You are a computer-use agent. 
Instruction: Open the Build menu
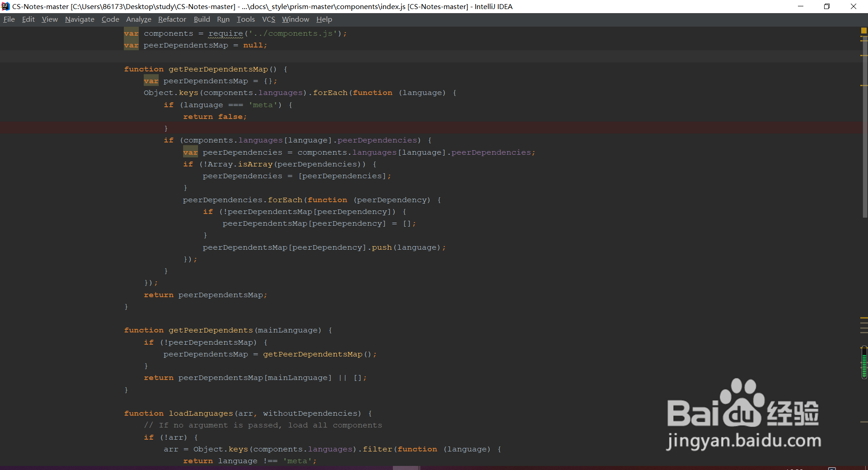click(x=202, y=19)
